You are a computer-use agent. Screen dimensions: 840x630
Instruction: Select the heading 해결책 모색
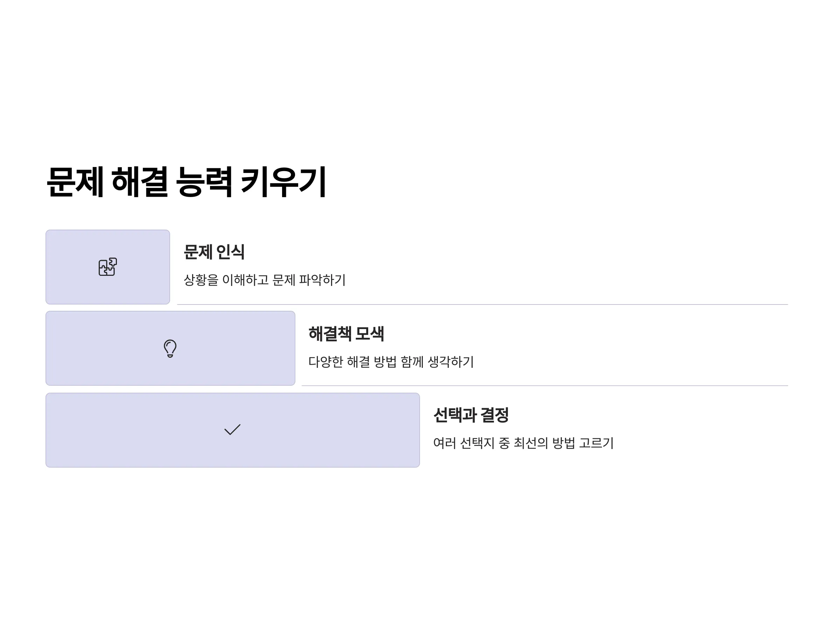tap(346, 334)
